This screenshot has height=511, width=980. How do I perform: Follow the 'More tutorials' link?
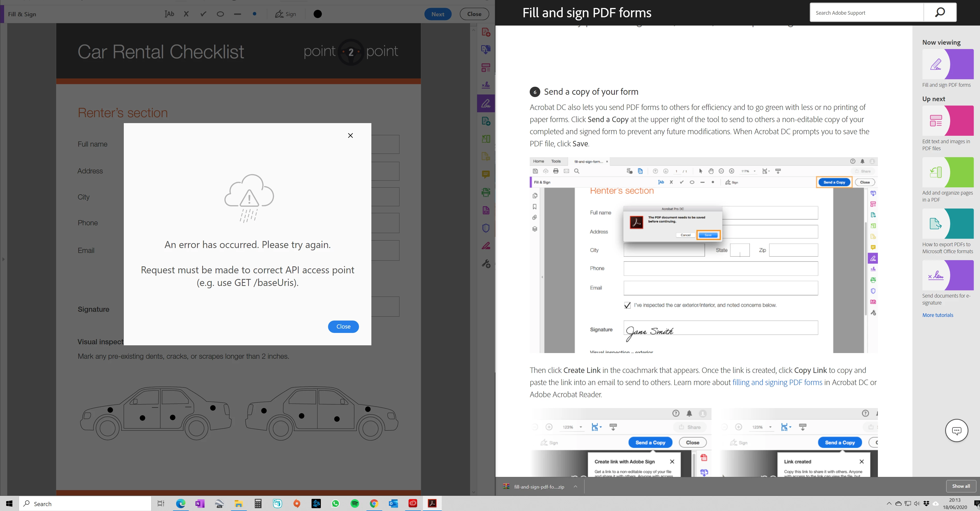(937, 315)
